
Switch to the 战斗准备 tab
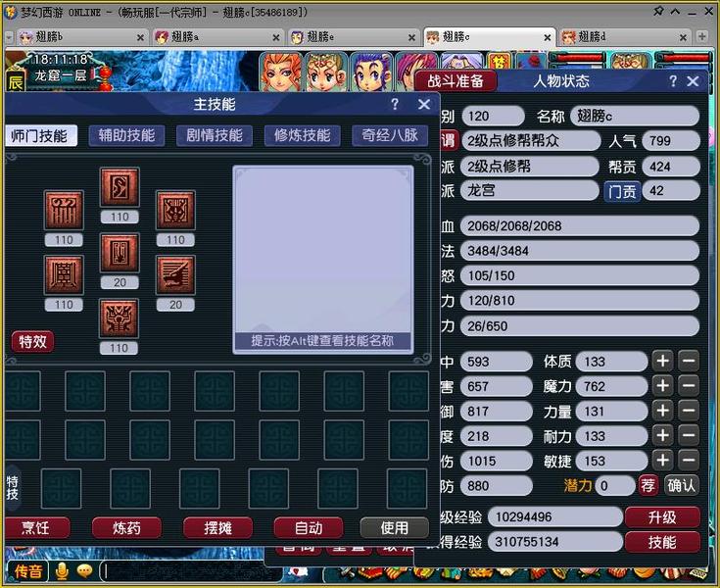[x=456, y=81]
